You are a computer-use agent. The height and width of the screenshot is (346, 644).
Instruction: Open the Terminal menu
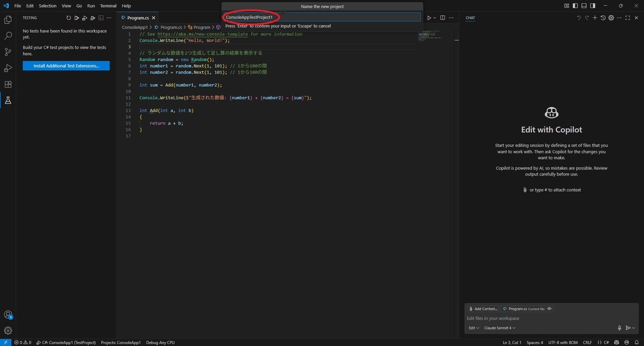(108, 6)
